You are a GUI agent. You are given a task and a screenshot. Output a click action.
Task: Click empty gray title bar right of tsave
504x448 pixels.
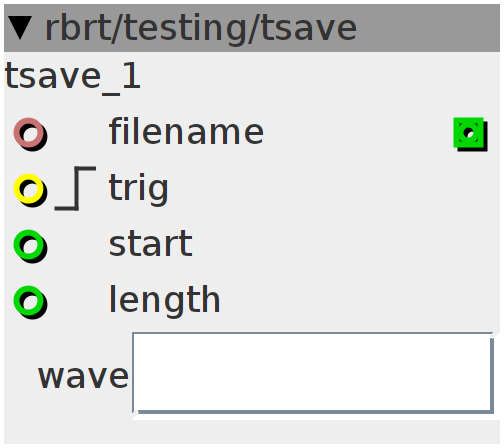click(428, 28)
